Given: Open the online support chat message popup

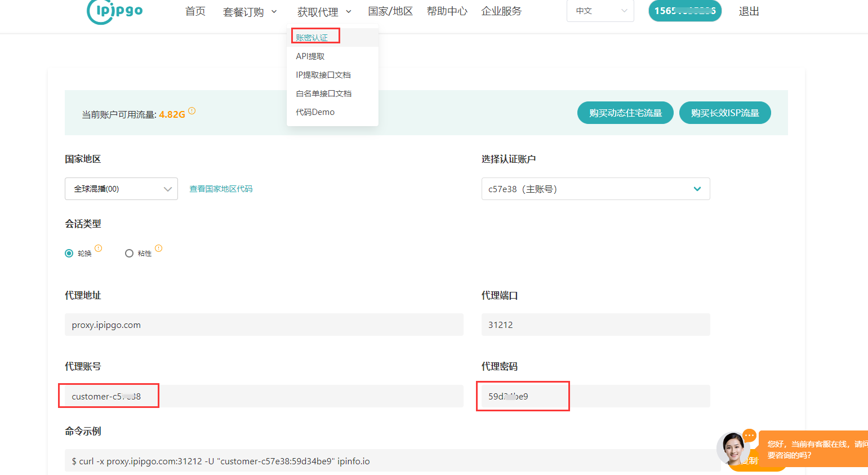Looking at the screenshot, I should [813, 449].
